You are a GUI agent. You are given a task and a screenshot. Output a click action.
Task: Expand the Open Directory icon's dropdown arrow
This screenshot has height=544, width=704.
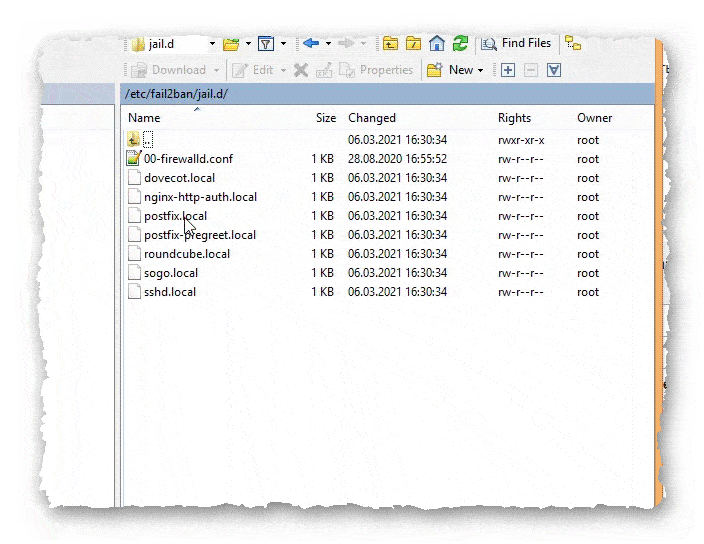pos(248,44)
